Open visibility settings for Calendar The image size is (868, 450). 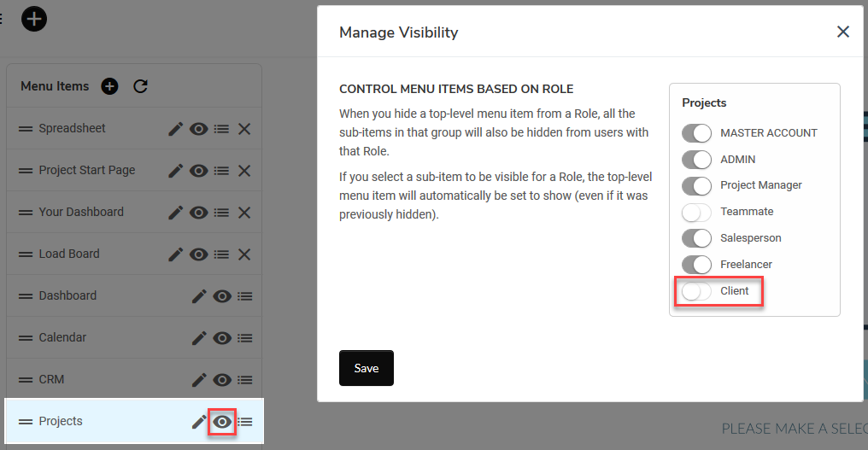tap(222, 337)
